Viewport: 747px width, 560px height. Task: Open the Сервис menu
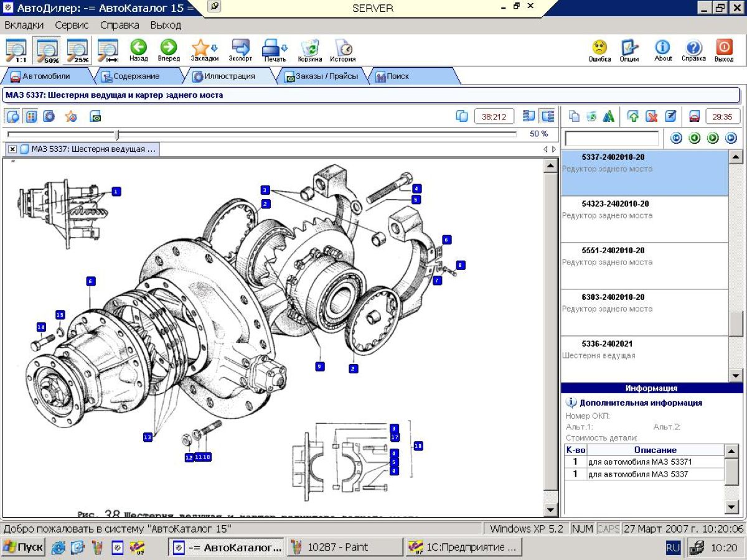pos(72,26)
